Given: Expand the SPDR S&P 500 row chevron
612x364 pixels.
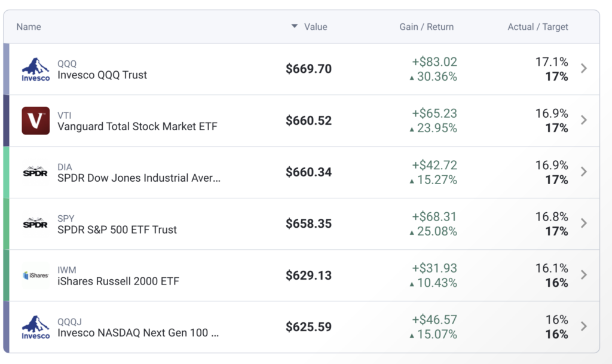Looking at the screenshot, I should (584, 224).
